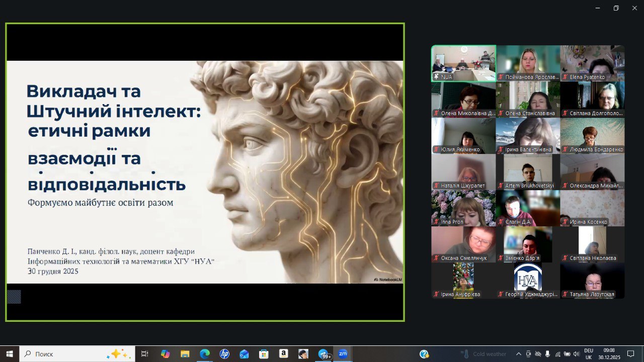Launch Microsoft Edge from the taskbar
The height and width of the screenshot is (362, 644).
click(205, 354)
